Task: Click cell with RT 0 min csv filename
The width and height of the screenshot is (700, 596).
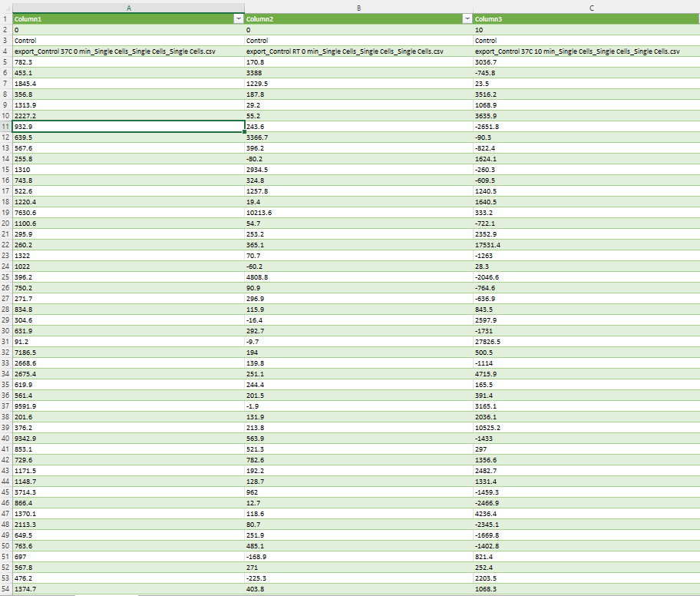Action: click(358, 51)
